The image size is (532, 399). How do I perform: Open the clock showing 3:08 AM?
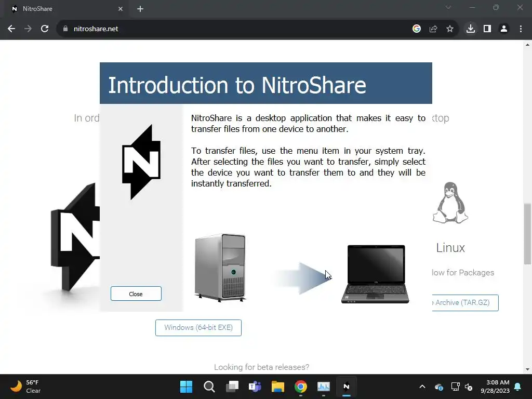tap(495, 387)
